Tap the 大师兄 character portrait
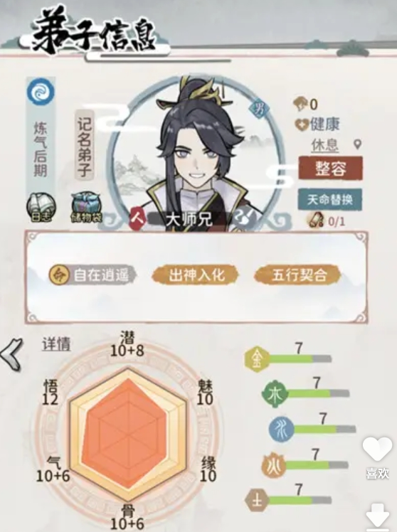 [x=198, y=154]
